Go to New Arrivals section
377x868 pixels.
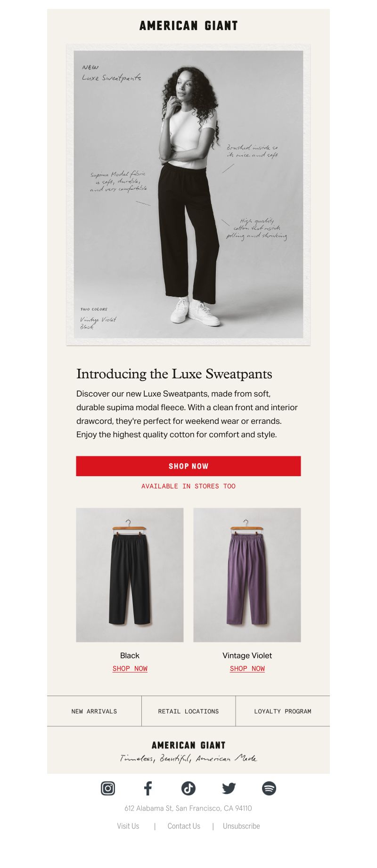tap(94, 711)
